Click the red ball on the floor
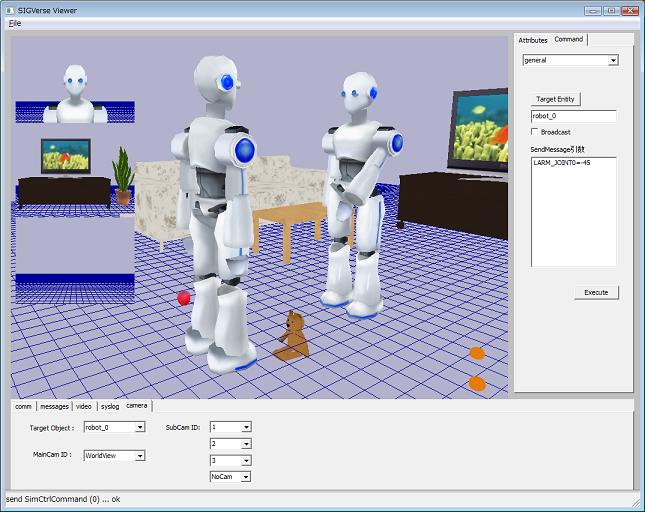 click(184, 298)
